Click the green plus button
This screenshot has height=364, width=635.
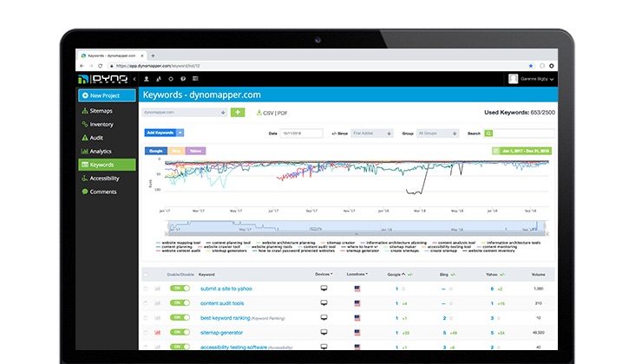(238, 113)
